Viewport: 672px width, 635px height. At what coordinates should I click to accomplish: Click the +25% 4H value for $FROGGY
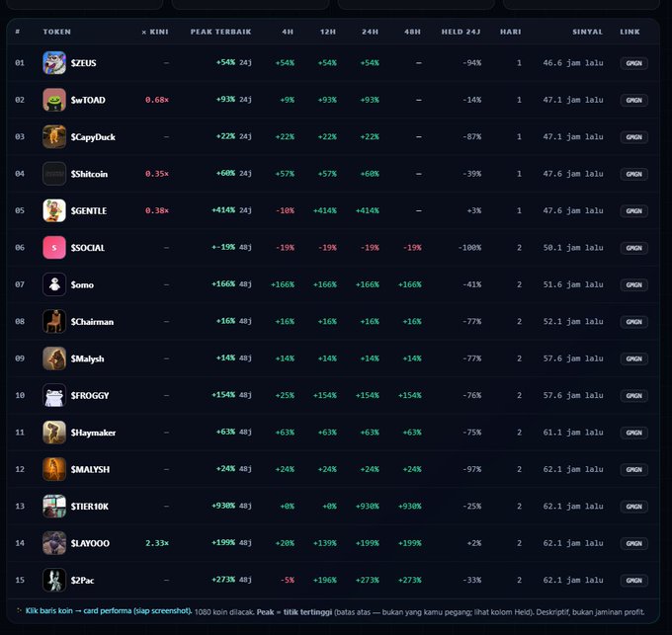285,395
